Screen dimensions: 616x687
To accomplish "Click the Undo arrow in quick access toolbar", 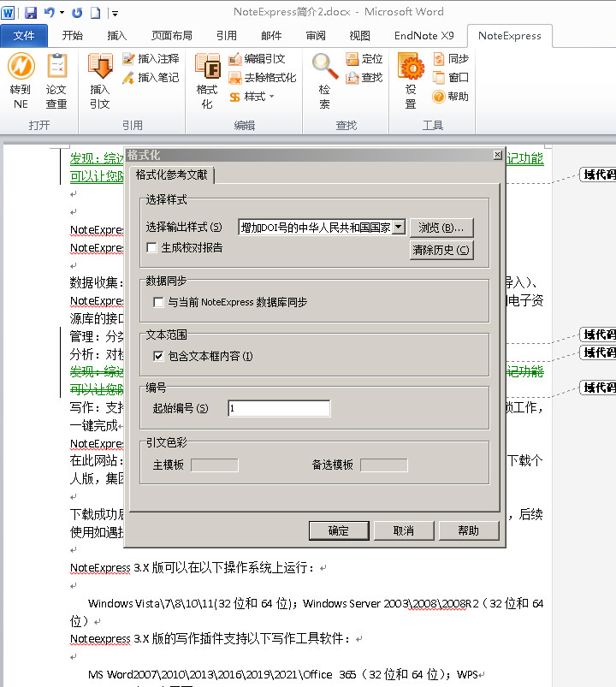I will coord(49,13).
